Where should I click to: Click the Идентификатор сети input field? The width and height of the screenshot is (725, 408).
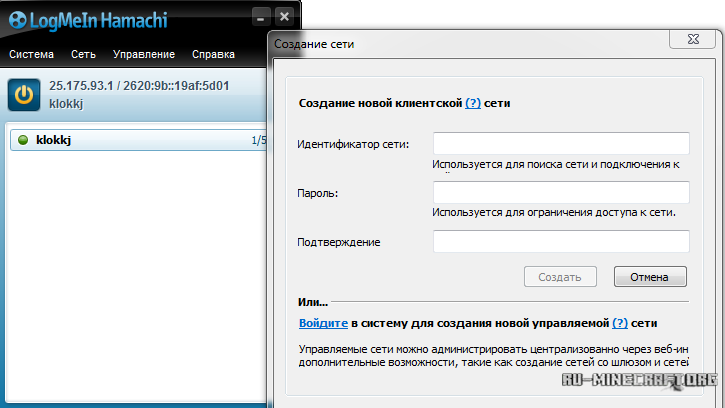coord(561,143)
